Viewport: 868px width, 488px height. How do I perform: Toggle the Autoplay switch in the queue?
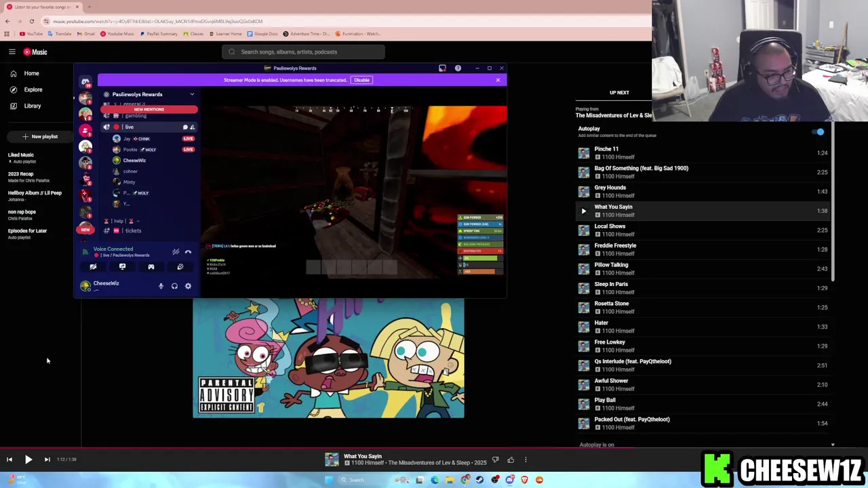click(x=818, y=132)
